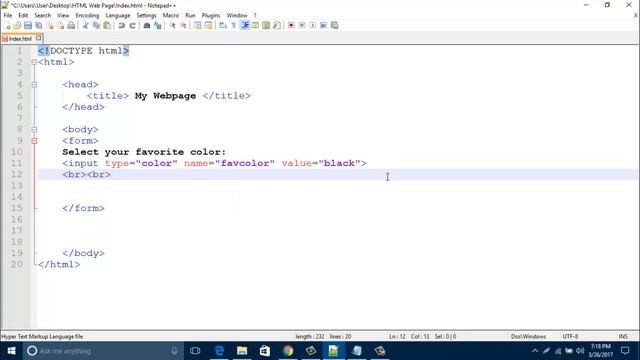Click the Close document toolbar icon
Image resolution: width=640 pixels, height=360 pixels.
coord(50,25)
